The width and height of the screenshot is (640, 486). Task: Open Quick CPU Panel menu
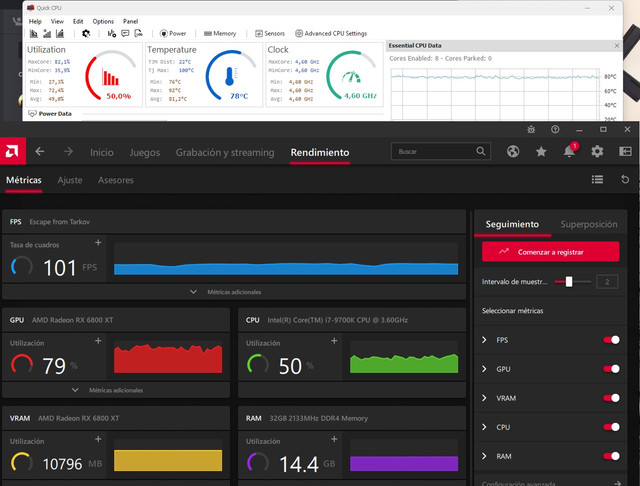point(131,21)
